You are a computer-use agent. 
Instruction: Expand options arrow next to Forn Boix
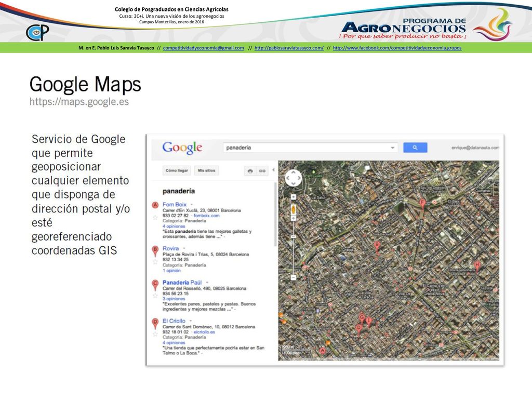[191, 205]
